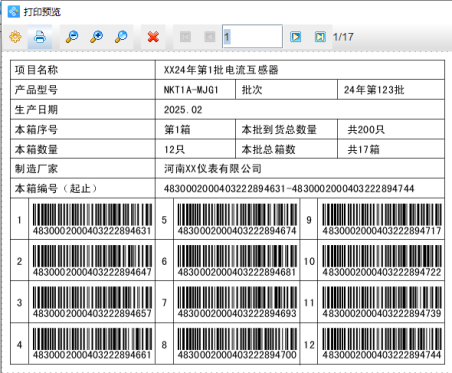The width and height of the screenshot is (452, 373).
Task: Select barcode number 12 ending 894744
Action: click(x=382, y=343)
